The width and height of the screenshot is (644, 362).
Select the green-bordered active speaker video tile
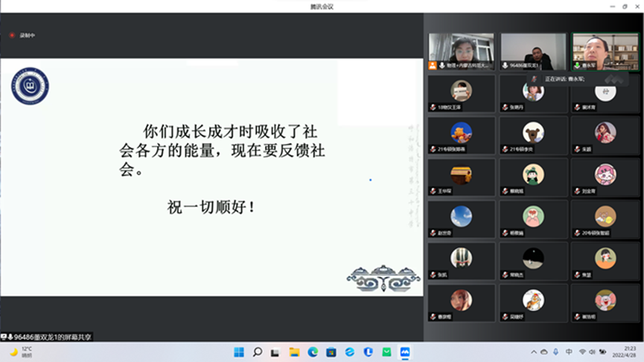coord(605,51)
